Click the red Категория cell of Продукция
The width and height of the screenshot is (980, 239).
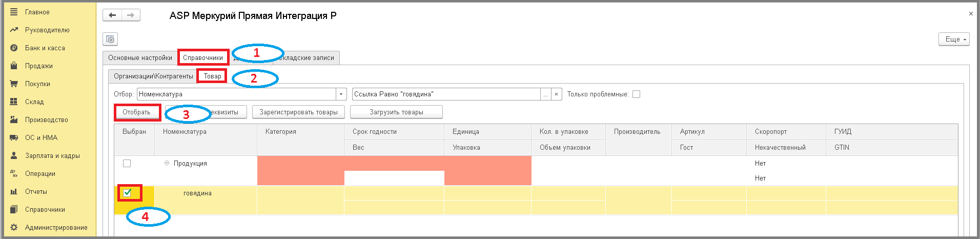tap(300, 170)
